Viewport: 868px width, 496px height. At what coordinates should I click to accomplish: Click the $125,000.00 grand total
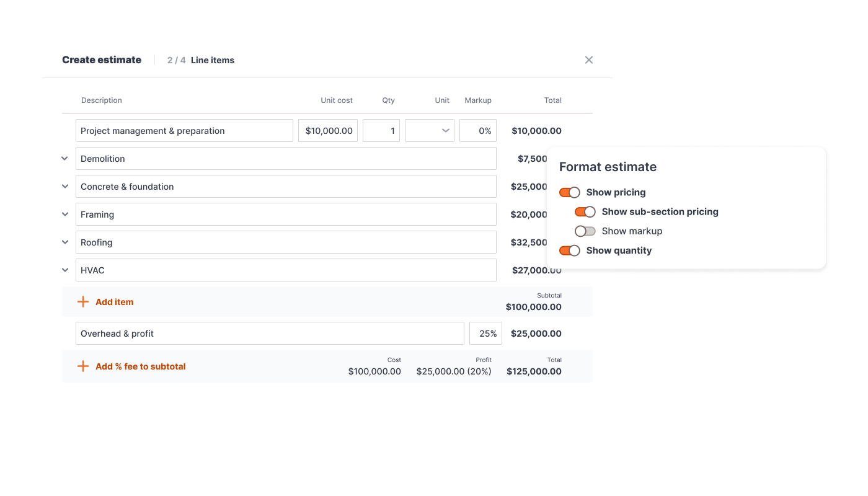click(534, 371)
